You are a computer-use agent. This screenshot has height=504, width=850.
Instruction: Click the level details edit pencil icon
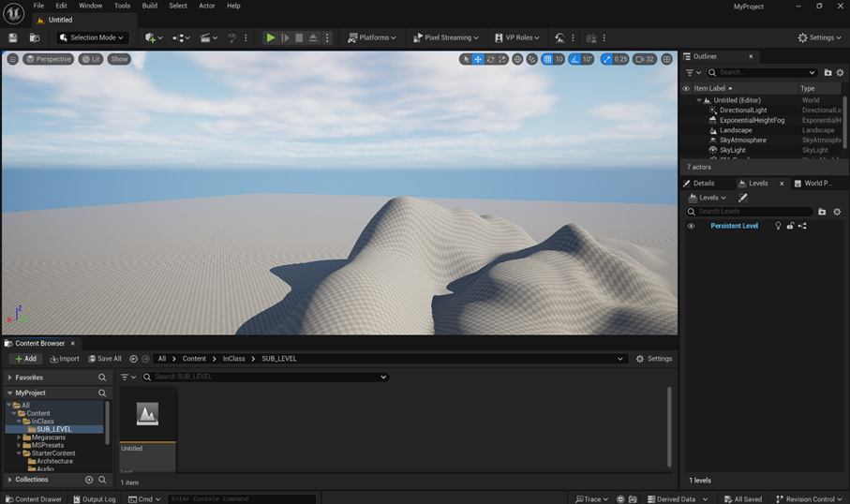(742, 198)
